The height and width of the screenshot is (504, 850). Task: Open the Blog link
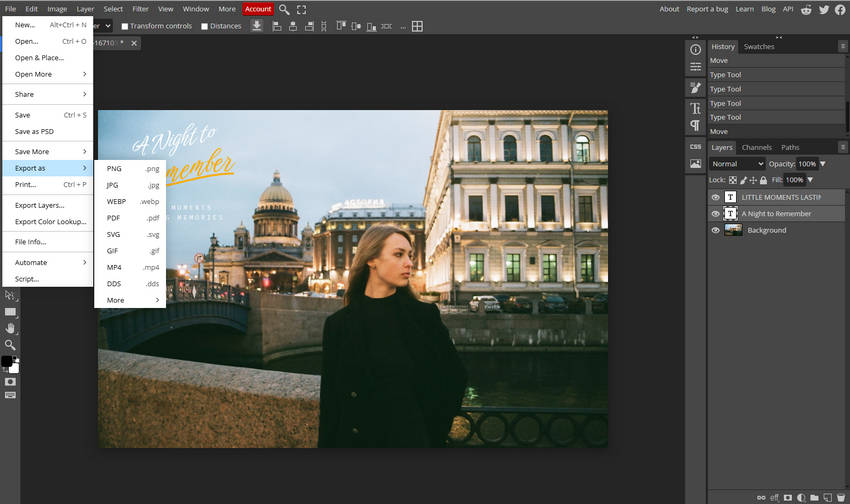pyautogui.click(x=768, y=9)
